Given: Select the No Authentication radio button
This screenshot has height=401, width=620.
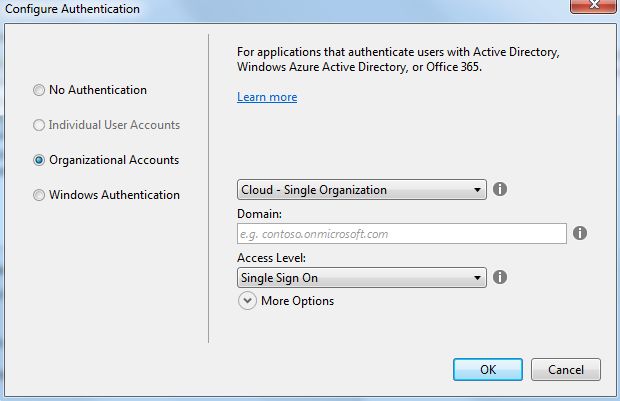Looking at the screenshot, I should (40, 90).
